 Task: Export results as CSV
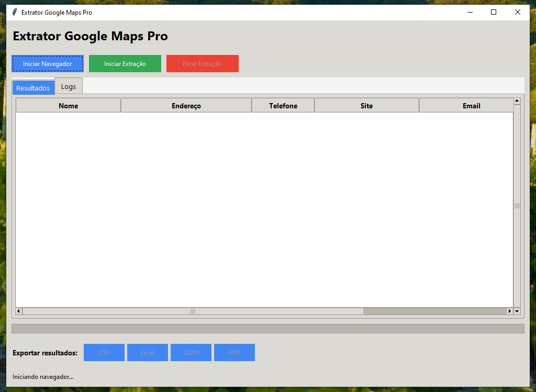coord(104,352)
